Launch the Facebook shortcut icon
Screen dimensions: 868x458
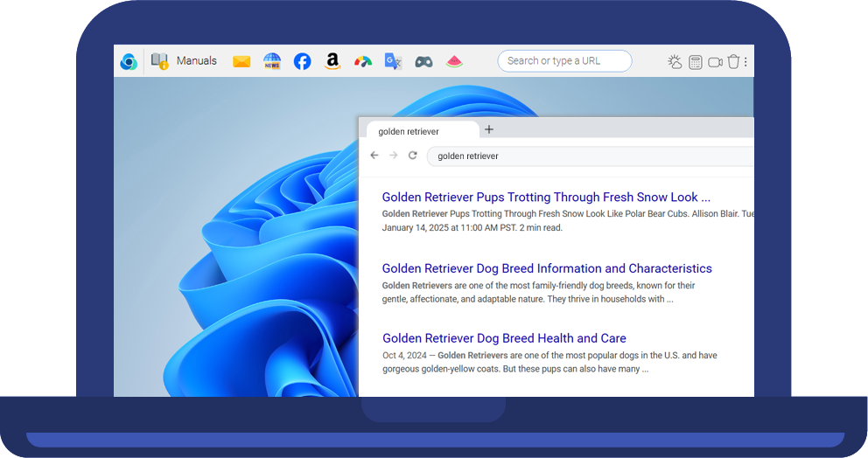coord(302,61)
